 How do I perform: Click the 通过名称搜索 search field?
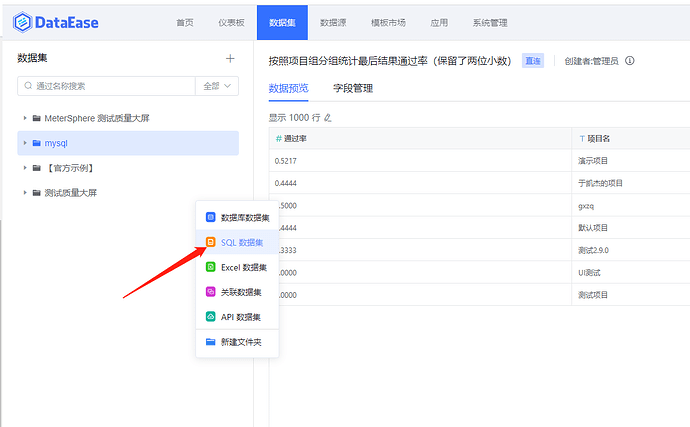coord(106,86)
